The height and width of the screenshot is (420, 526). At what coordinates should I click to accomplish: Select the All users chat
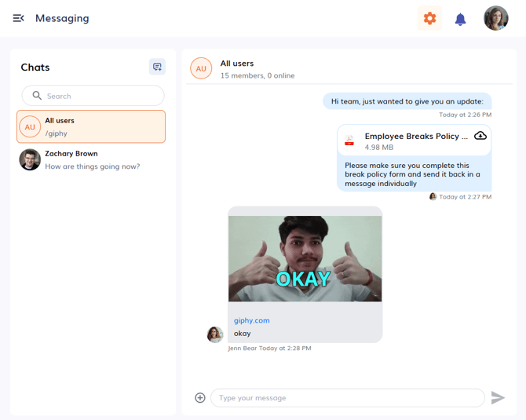tap(91, 126)
